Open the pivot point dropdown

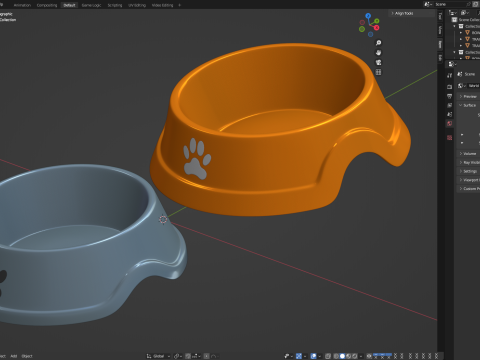click(178, 356)
